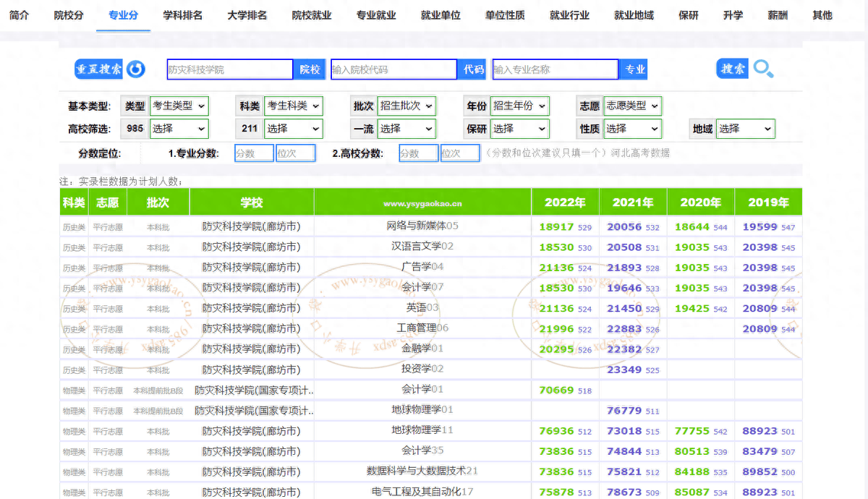This screenshot has width=868, height=499.
Task: Open the 志愿类型 dropdown
Action: [x=632, y=106]
